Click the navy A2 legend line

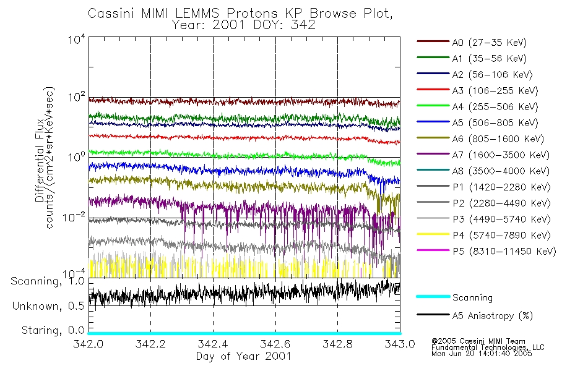point(433,74)
